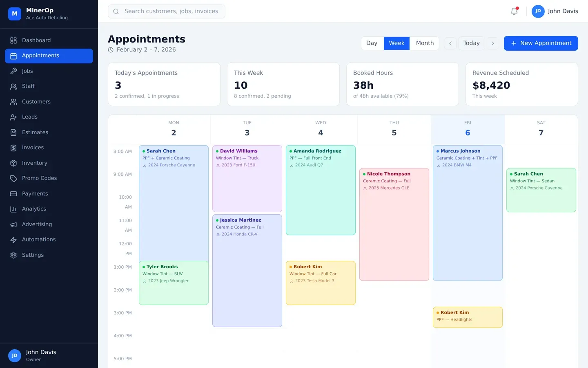This screenshot has height=368, width=588.
Task: Click the Settings gear icon
Action: point(13,255)
